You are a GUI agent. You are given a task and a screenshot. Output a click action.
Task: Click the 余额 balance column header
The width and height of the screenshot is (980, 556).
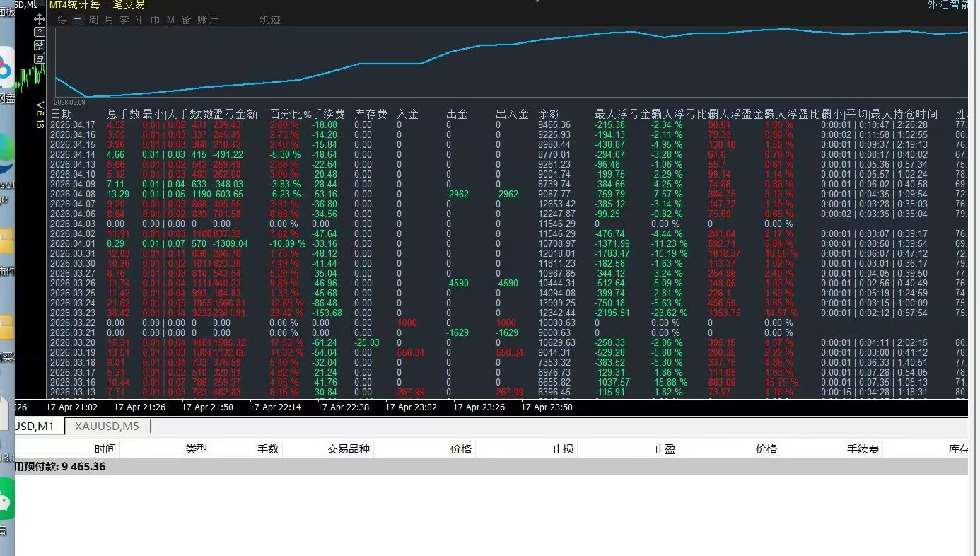(x=549, y=114)
